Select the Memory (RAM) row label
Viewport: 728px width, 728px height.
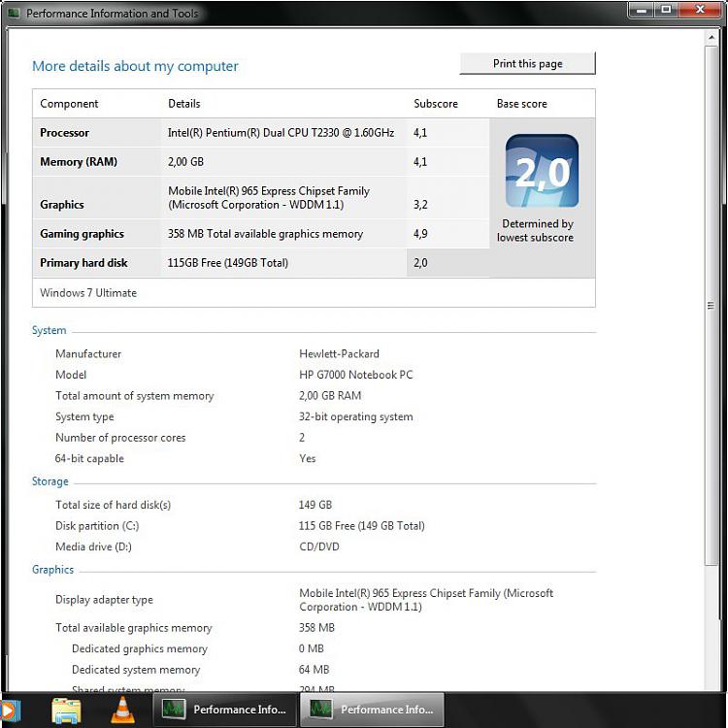point(79,162)
